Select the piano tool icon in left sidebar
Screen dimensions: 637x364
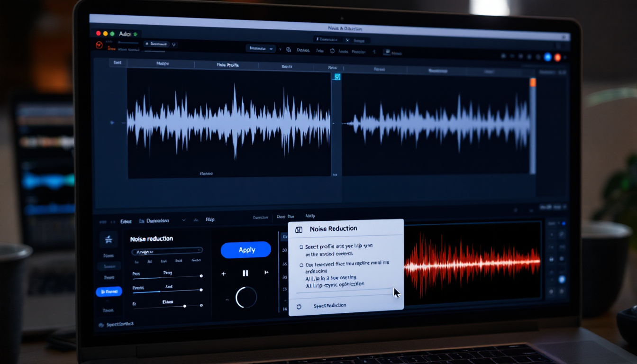pyautogui.click(x=109, y=240)
